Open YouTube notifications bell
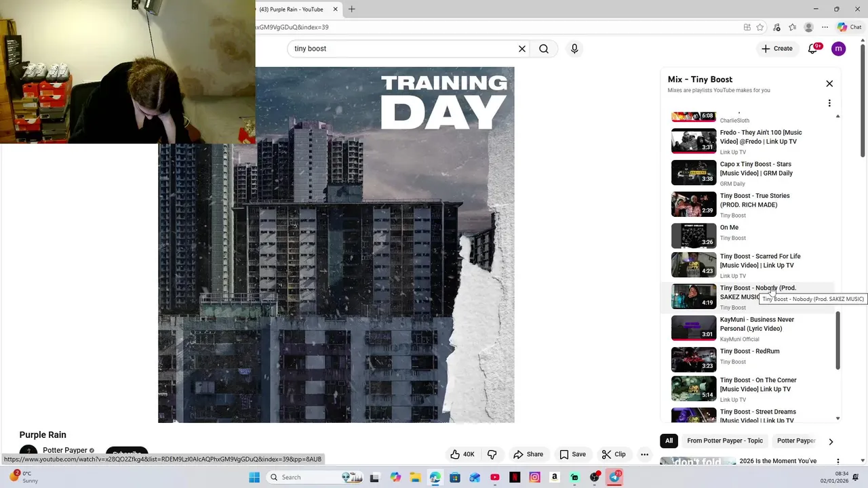 click(x=813, y=49)
